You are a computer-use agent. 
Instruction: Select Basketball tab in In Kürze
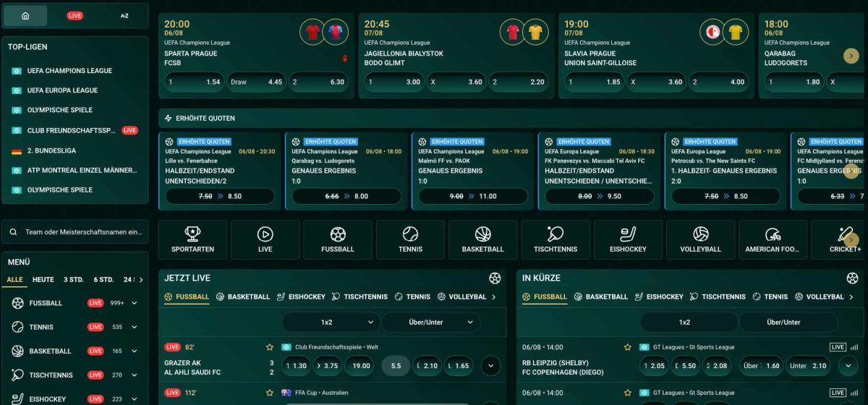(600, 297)
